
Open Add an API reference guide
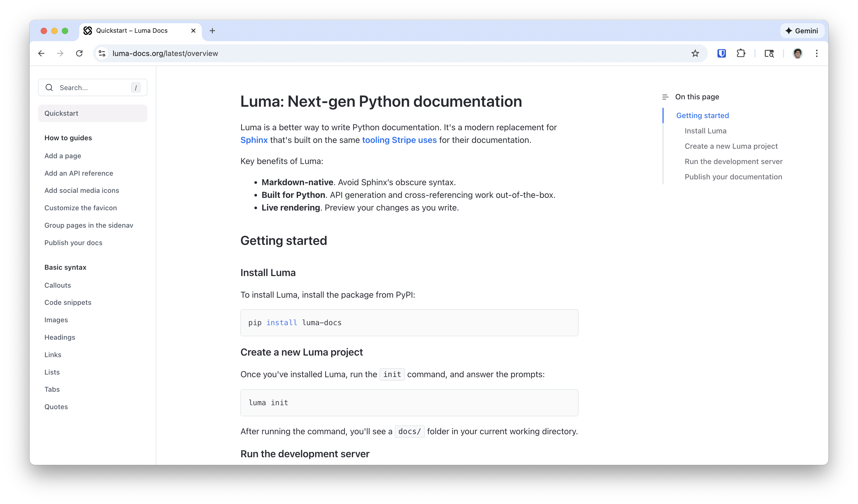79,173
